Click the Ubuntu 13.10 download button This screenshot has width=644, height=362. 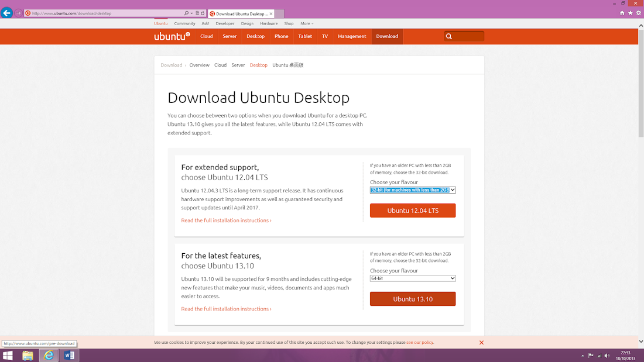413,299
